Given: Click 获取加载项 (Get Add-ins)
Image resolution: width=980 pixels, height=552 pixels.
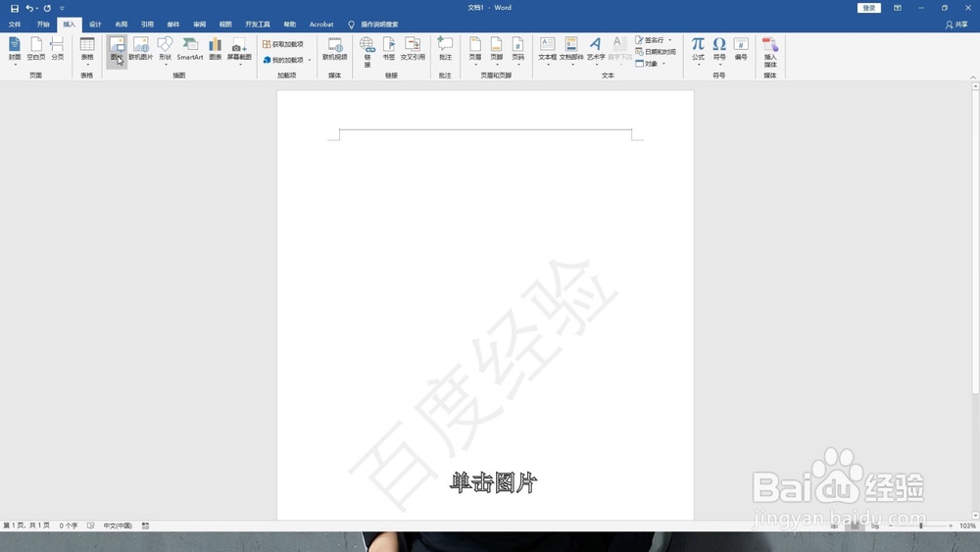Looking at the screenshot, I should [x=283, y=44].
